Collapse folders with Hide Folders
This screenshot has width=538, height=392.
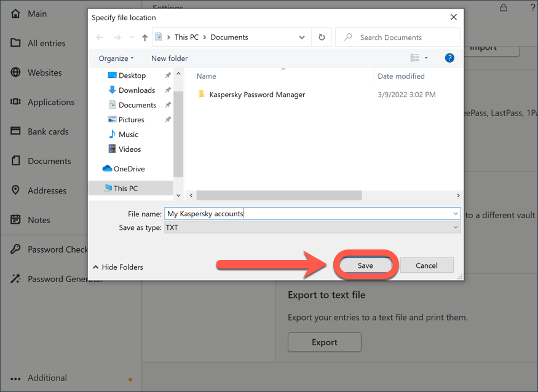(x=118, y=267)
